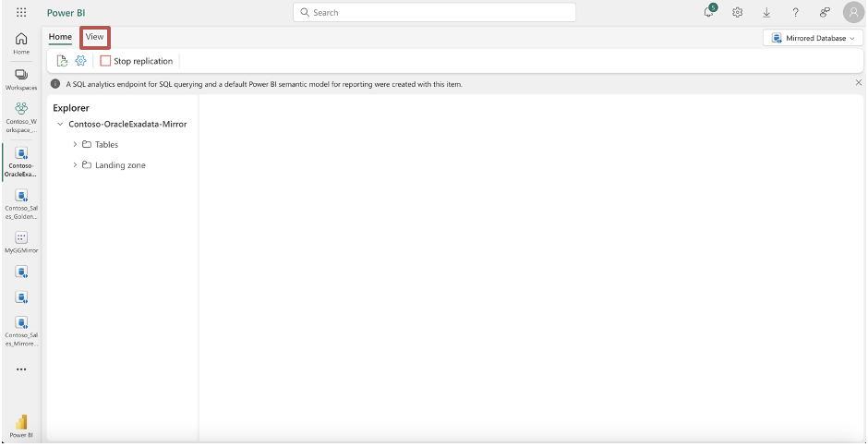Open Contoso_Sales_Mirrore item in sidebar
The height and width of the screenshot is (447, 868).
click(x=21, y=331)
